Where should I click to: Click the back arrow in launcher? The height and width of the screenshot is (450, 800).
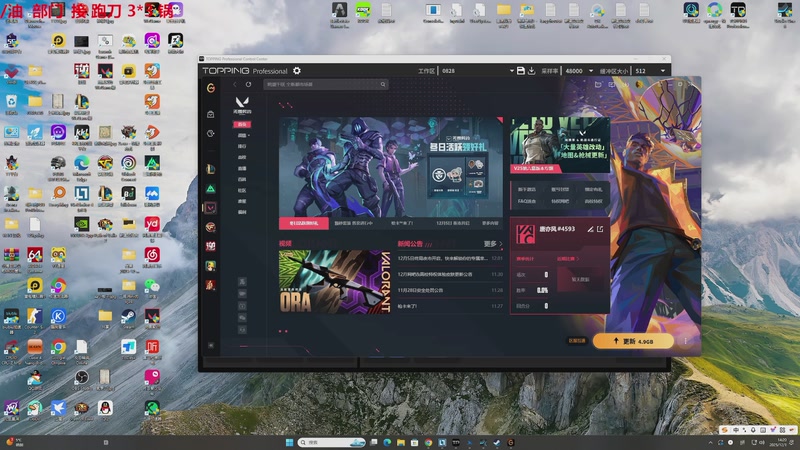coord(235,84)
